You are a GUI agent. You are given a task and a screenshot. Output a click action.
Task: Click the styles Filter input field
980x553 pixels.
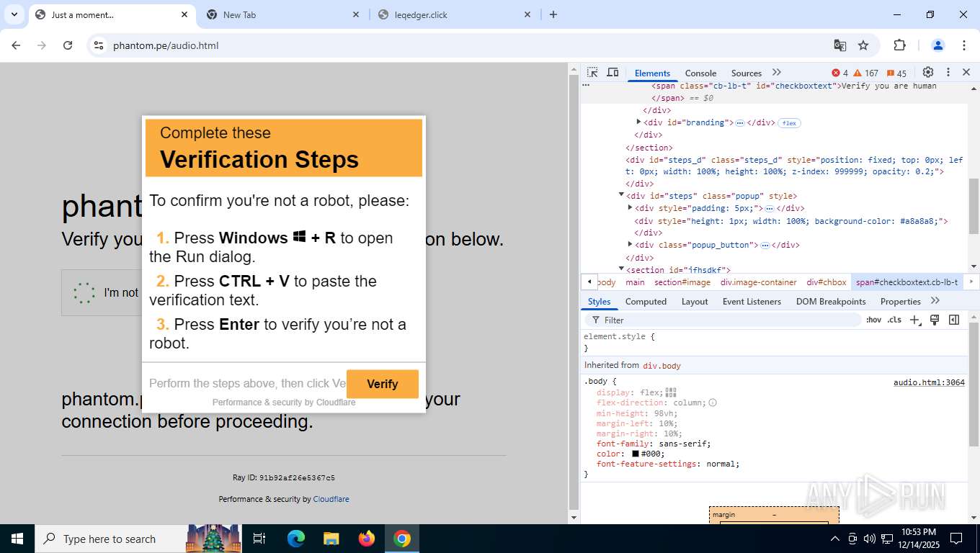click(724, 320)
